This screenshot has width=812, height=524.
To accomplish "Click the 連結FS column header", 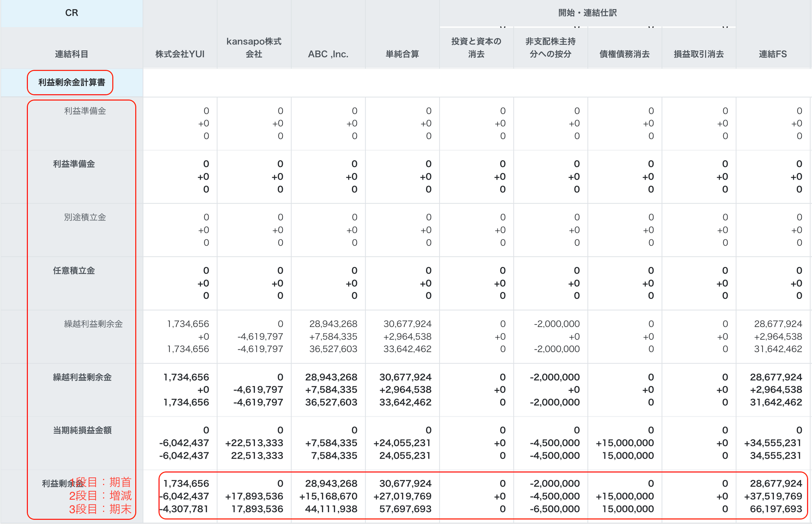I will click(x=773, y=54).
